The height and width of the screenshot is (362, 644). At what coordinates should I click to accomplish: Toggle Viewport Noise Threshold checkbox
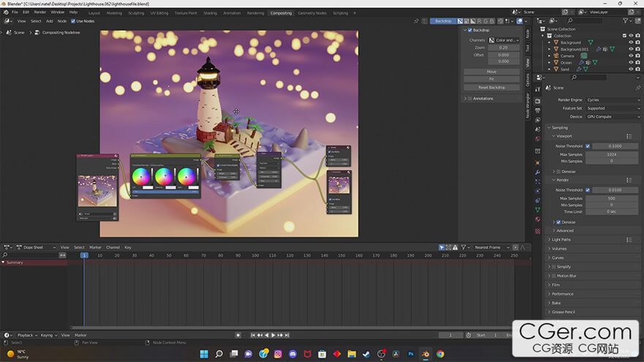point(588,146)
